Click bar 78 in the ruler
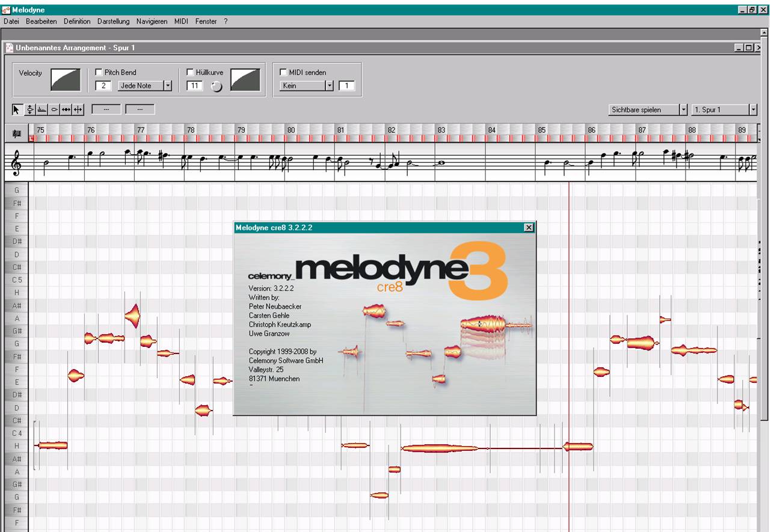 click(x=191, y=130)
